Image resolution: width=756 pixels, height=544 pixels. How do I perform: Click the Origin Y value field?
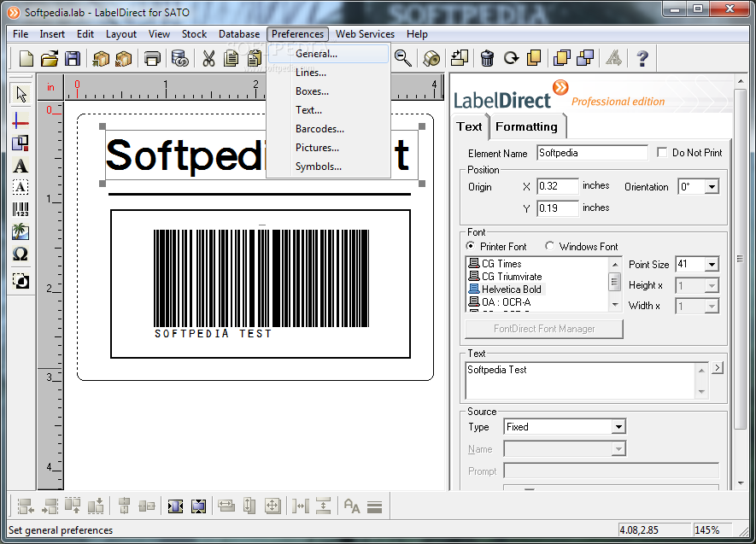tap(557, 208)
